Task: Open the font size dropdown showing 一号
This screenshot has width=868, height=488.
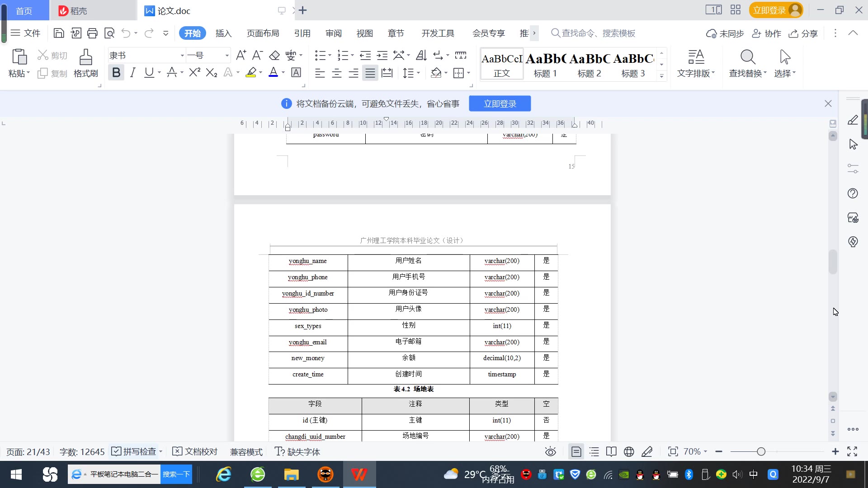Action: click(x=227, y=56)
